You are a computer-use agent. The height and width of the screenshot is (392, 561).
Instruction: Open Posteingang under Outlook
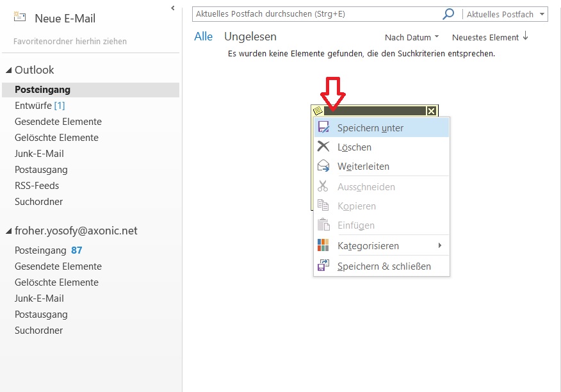[90, 90]
